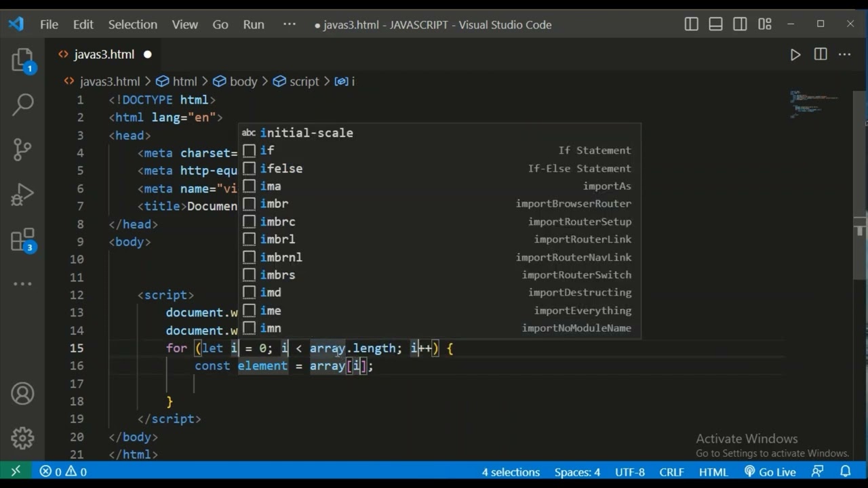Viewport: 868px width, 488px height.
Task: Open Customize Layout icon
Action: (x=765, y=24)
